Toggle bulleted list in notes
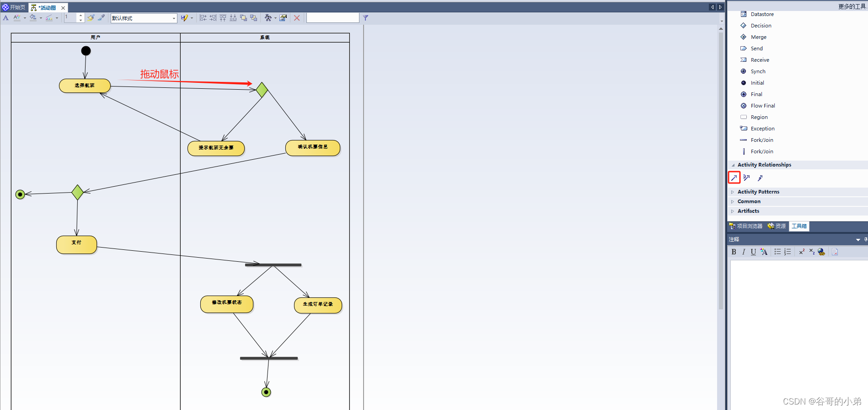The image size is (868, 410). 777,252
